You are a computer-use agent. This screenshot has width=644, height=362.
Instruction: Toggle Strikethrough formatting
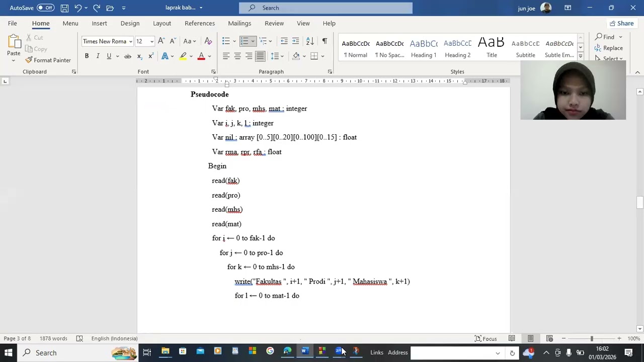[x=128, y=56]
